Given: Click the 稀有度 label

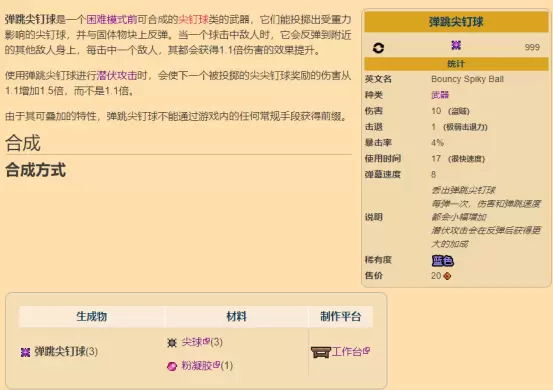Looking at the screenshot, I should pos(378,260).
